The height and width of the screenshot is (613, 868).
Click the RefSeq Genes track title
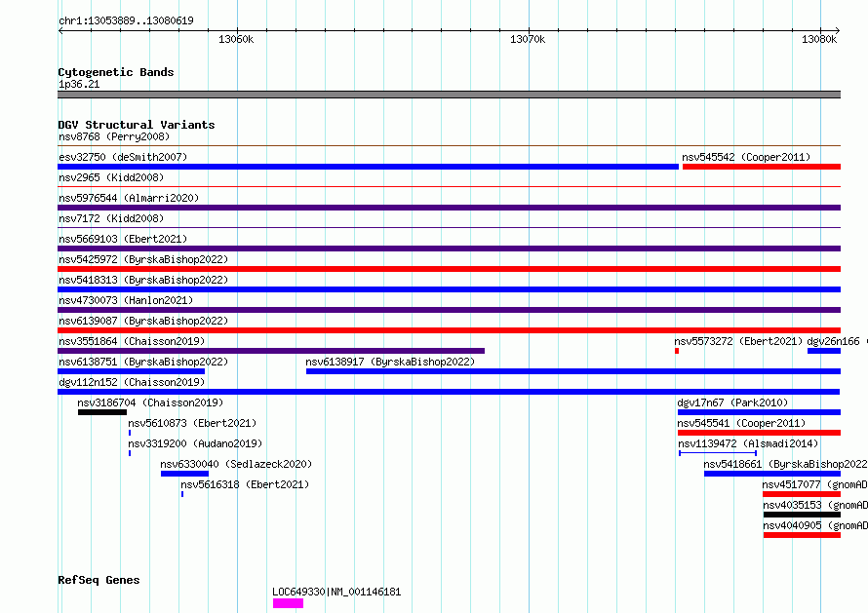coord(99,581)
